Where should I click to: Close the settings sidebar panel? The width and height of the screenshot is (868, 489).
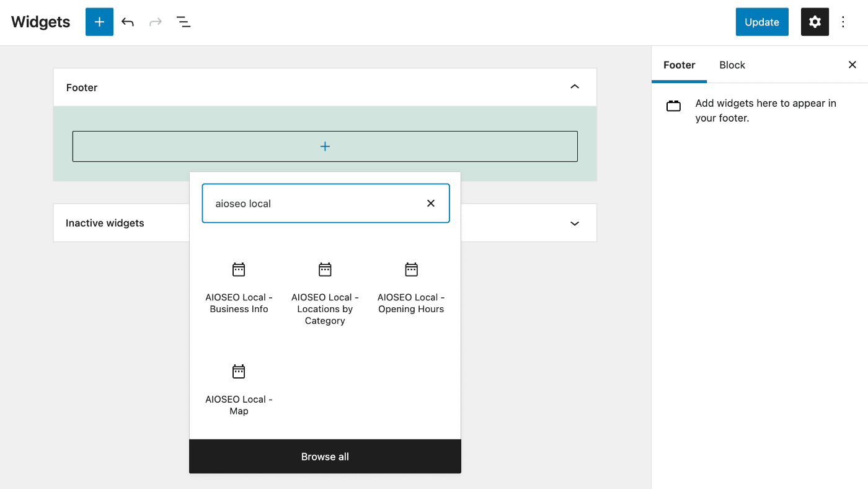pos(852,65)
